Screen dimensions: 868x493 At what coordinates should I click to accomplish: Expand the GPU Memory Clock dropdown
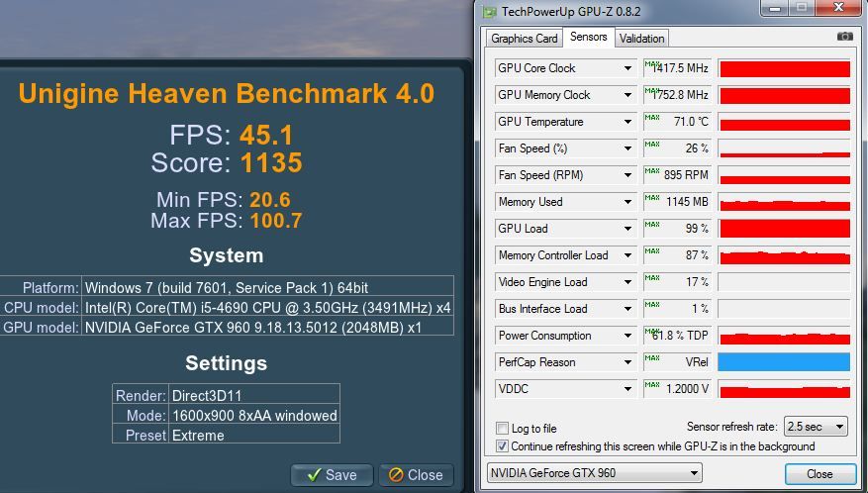627,95
